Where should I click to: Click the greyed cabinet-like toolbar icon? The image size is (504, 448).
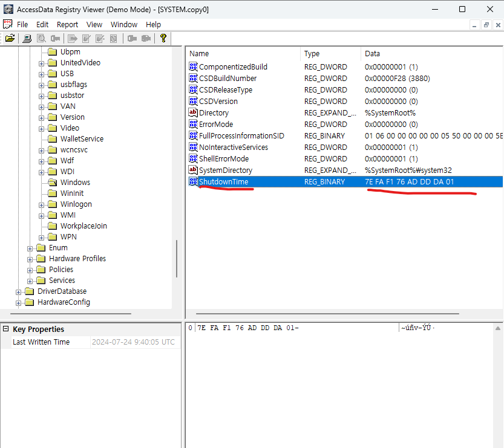114,39
